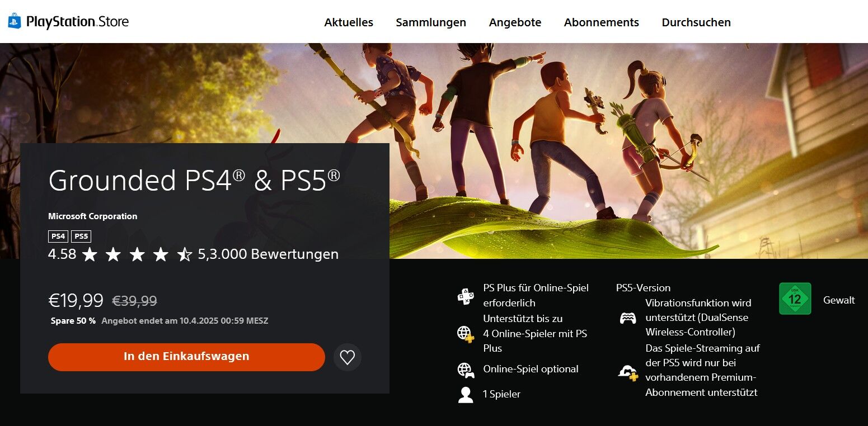Open the Abonnements menu
868x426 pixels.
point(602,22)
